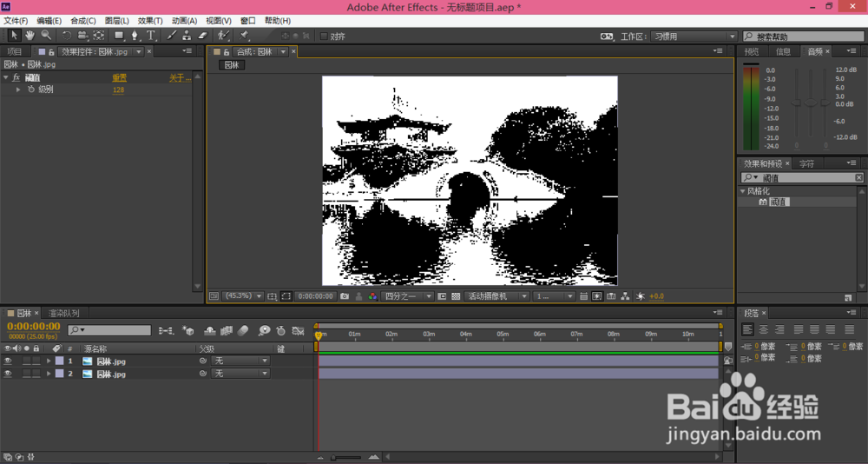
Task: Click the 园林 composition navigator button
Action: coord(232,65)
